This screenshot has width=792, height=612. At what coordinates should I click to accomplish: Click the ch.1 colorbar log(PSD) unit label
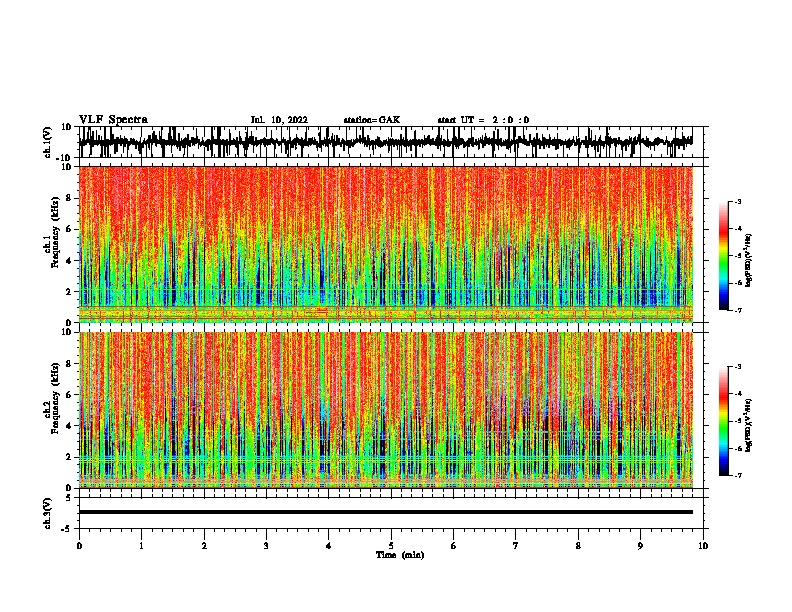point(748,261)
